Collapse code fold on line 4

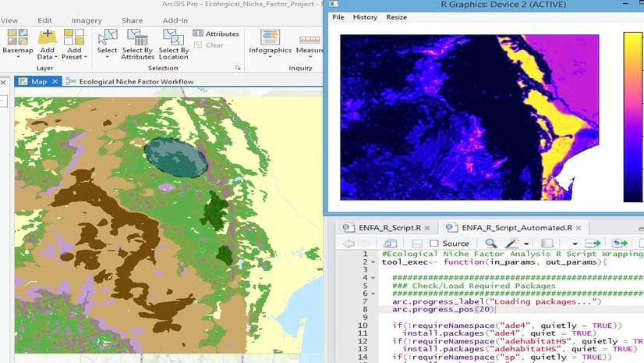point(373,278)
